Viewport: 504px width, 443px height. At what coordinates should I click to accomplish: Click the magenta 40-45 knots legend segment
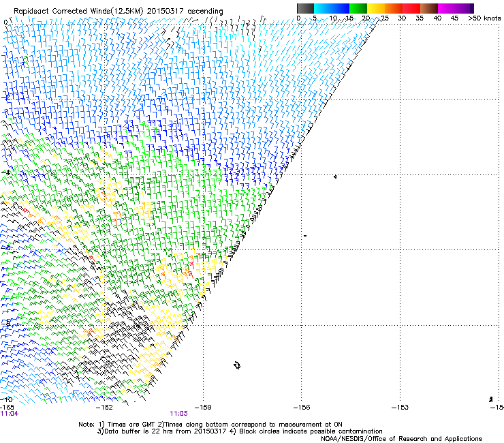447,8
